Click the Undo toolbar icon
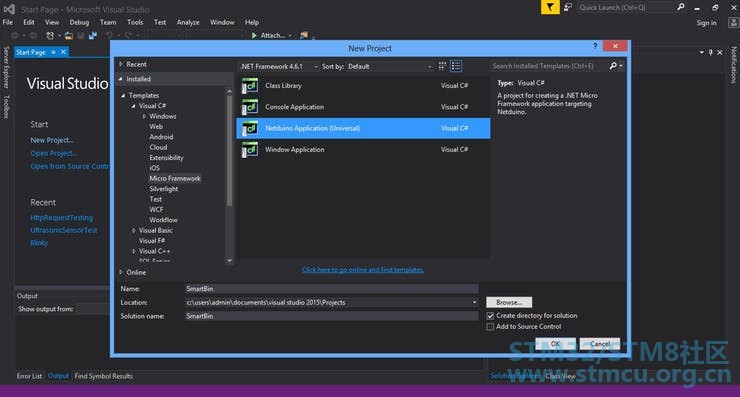740x397 pixels. pos(109,35)
